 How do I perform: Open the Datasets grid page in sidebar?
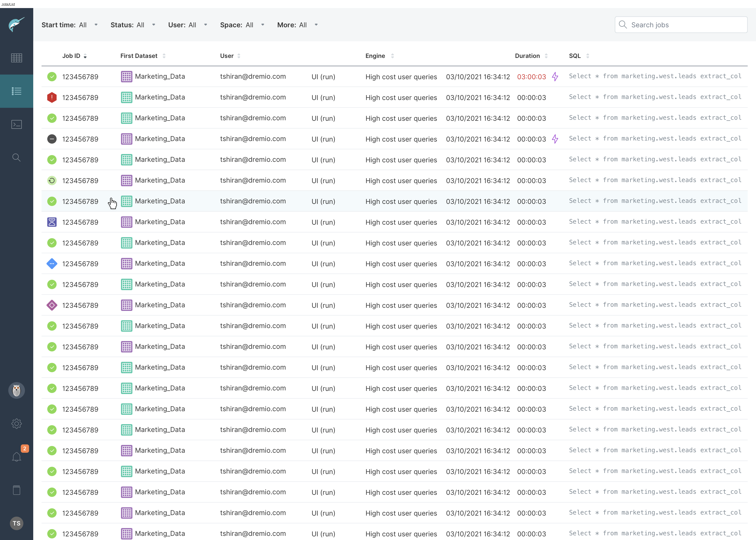coord(17,58)
